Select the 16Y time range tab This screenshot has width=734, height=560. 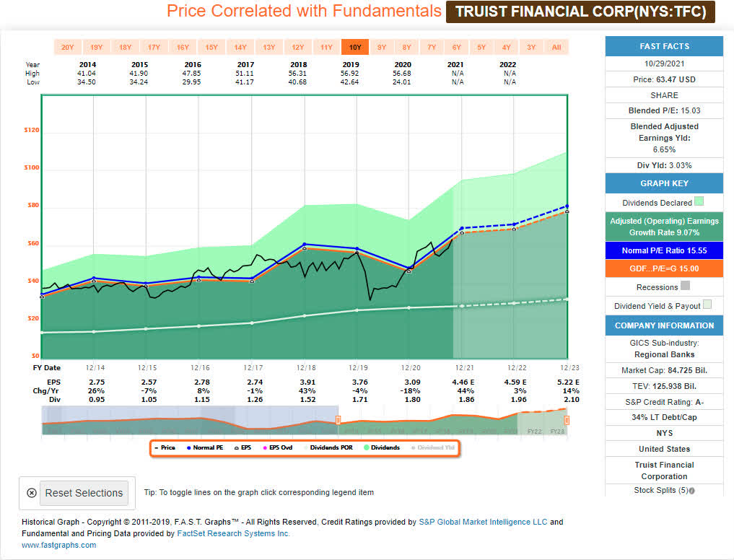pos(183,48)
